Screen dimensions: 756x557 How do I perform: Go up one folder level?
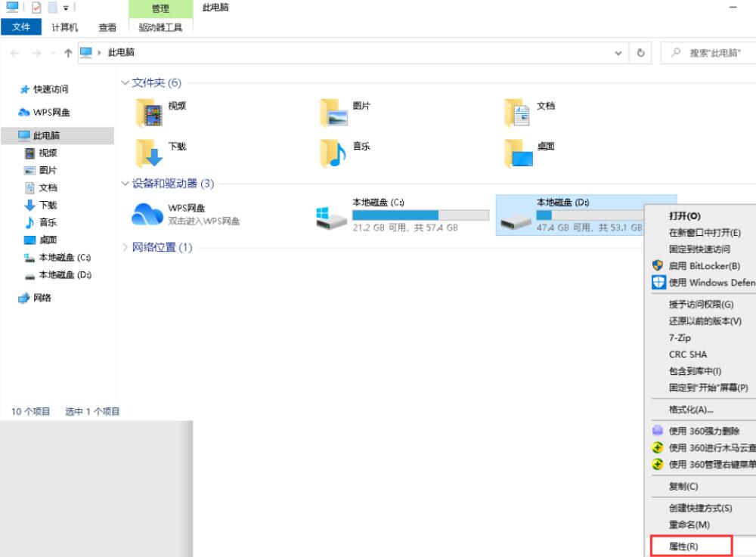point(68,53)
